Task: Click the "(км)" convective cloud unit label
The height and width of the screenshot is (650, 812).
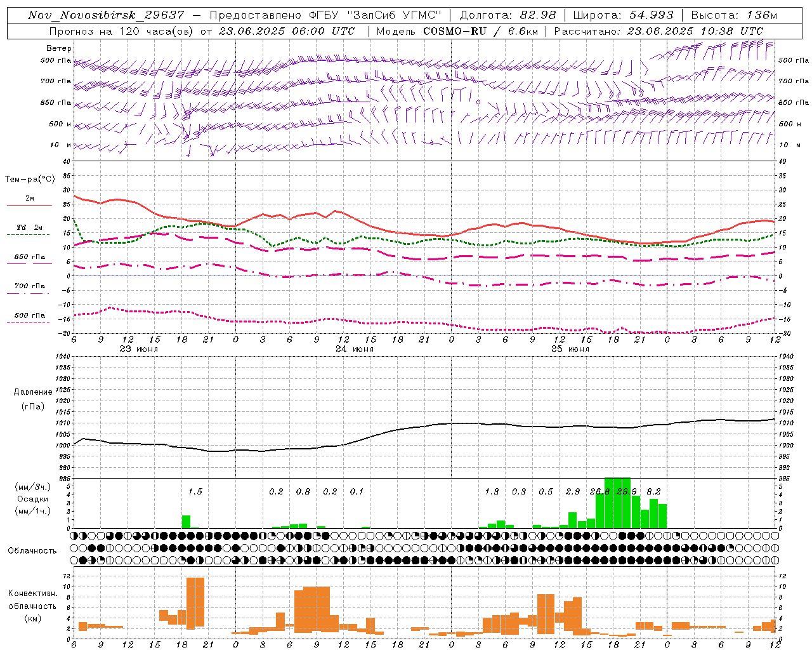Action: click(x=32, y=618)
